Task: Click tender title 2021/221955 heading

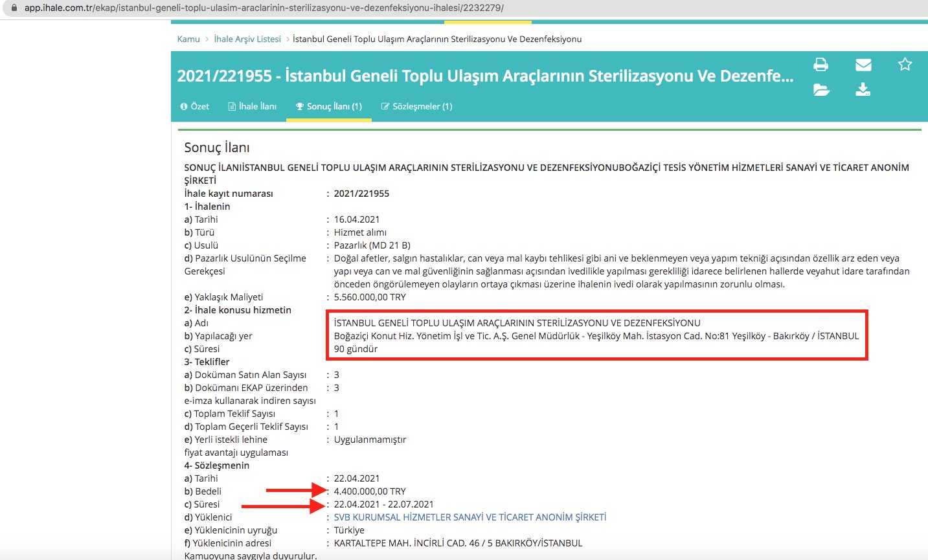Action: [x=485, y=76]
